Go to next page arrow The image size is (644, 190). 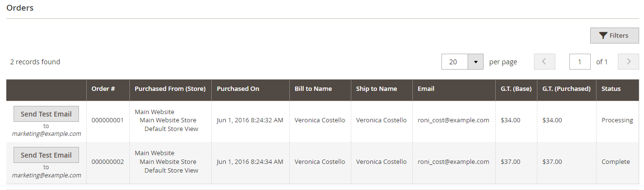click(628, 62)
